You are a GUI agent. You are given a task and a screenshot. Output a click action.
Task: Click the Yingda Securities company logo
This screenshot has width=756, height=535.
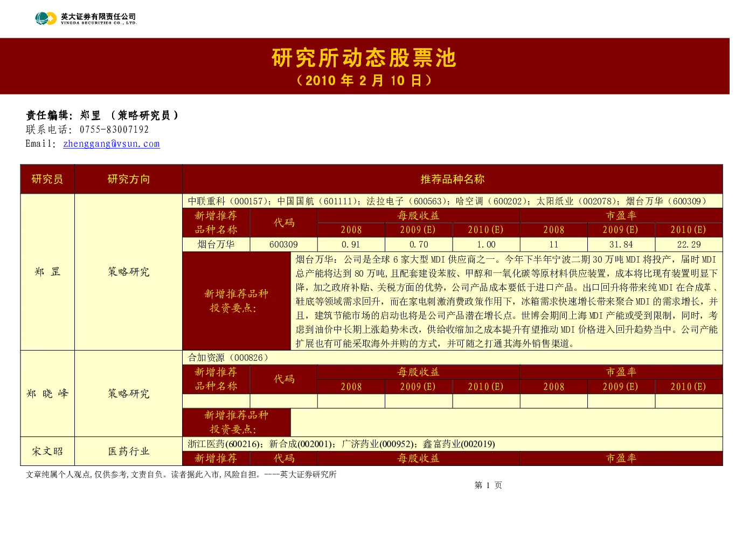click(86, 18)
